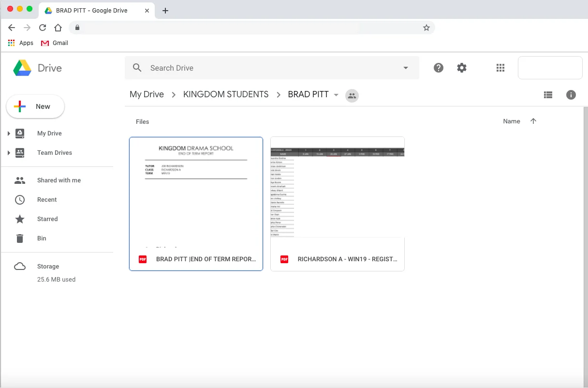Go to My Drive breadcrumb
Screen dimensions: 588x388
pos(147,94)
